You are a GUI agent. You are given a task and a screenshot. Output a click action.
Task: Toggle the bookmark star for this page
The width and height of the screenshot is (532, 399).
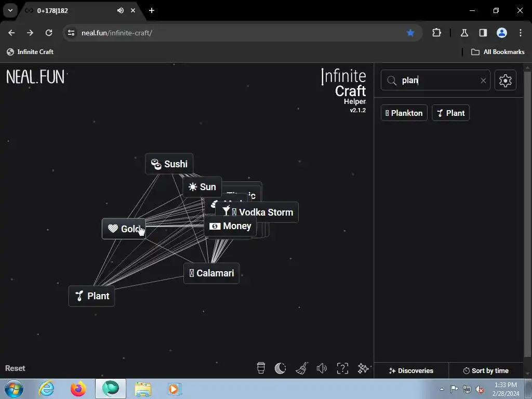pyautogui.click(x=410, y=33)
